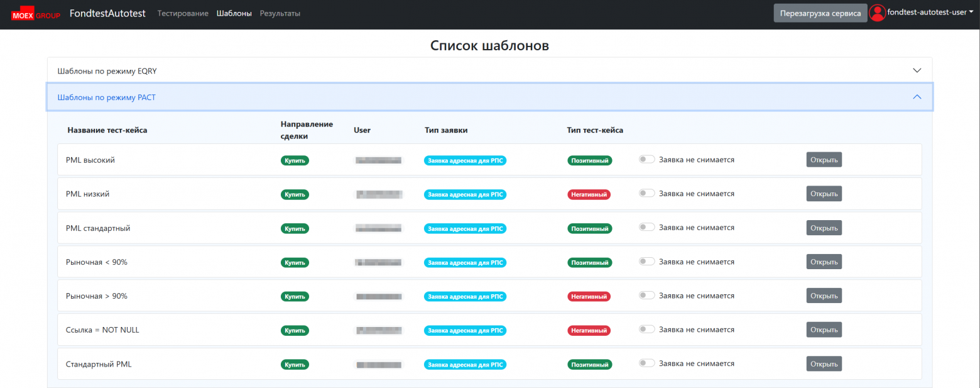Image resolution: width=980 pixels, height=388 pixels.
Task: Click the Купить badge in PML высокий row
Action: (x=295, y=160)
